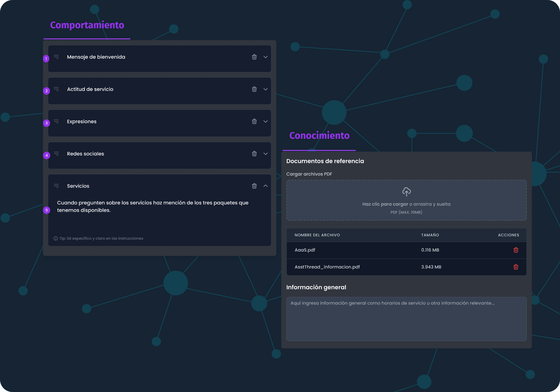Screen dimensions: 560x392
Task: Click the info icon next to the tip
Action: (56, 238)
